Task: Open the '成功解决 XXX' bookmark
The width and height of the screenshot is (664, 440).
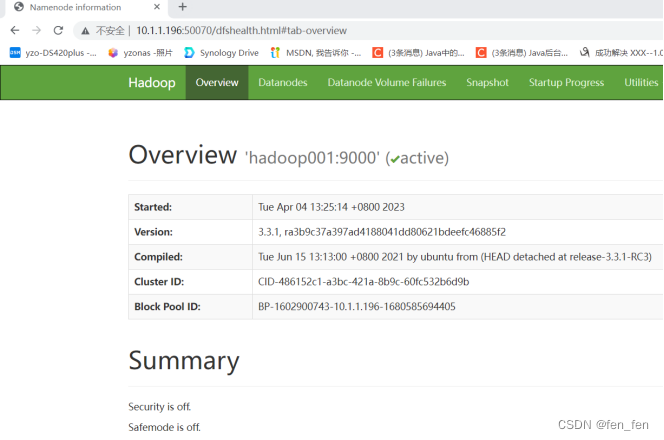Action: click(621, 53)
